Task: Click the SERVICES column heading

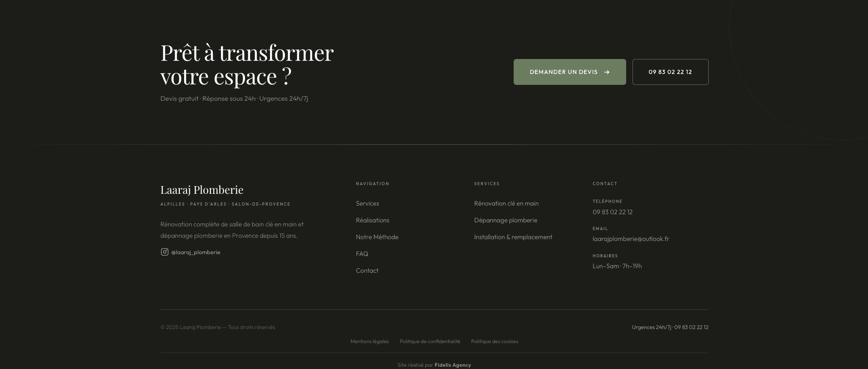Action: tap(487, 184)
